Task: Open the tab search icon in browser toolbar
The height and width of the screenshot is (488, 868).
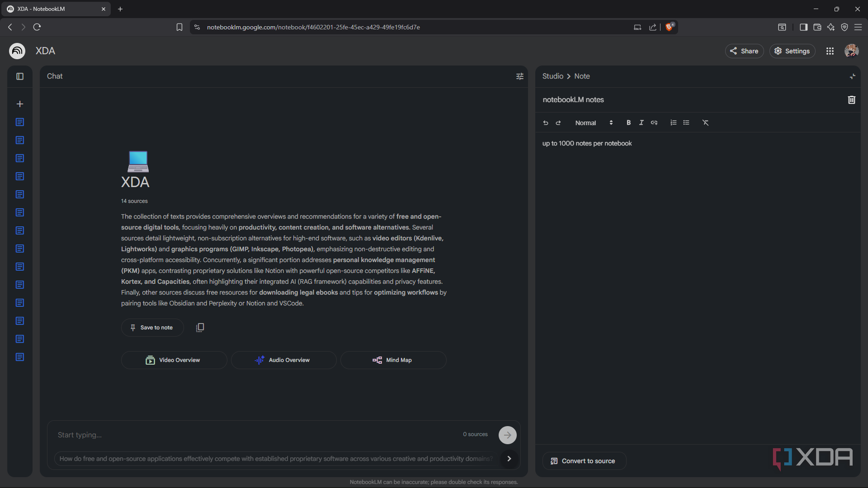Action: pos(782,27)
